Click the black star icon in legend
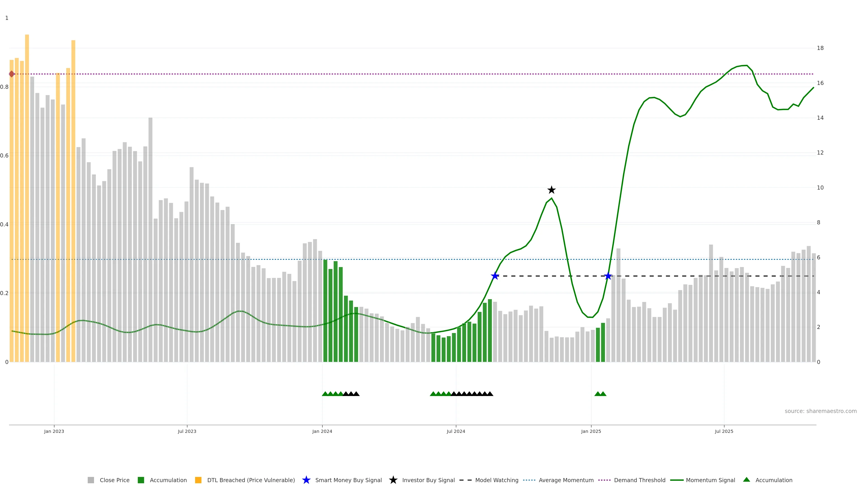This screenshot has height=488, width=868. click(x=393, y=480)
